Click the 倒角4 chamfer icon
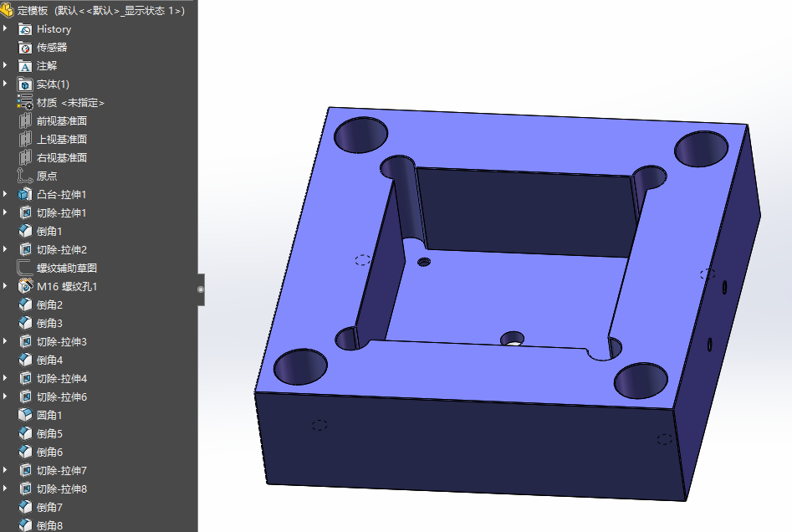The image size is (792, 532). pyautogui.click(x=25, y=360)
